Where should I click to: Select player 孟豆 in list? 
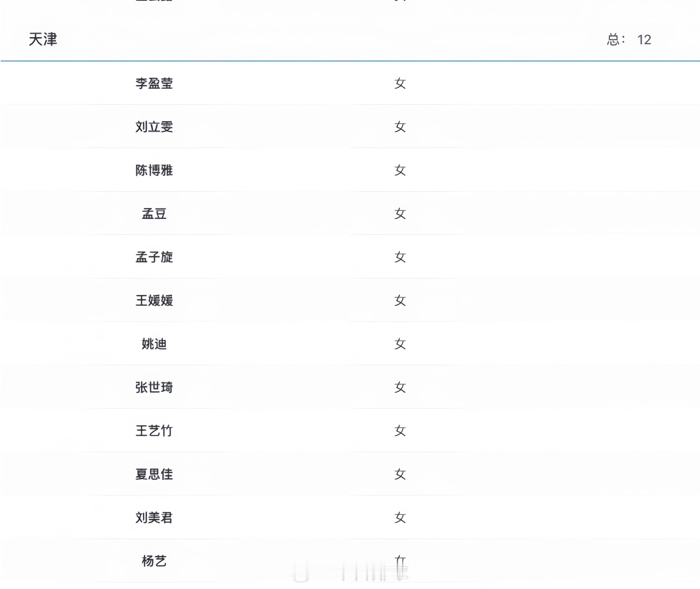pos(154,214)
